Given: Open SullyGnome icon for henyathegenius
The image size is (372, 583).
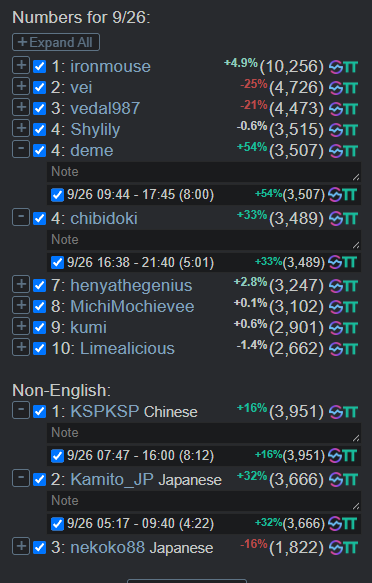Looking at the screenshot, I should [x=336, y=286].
